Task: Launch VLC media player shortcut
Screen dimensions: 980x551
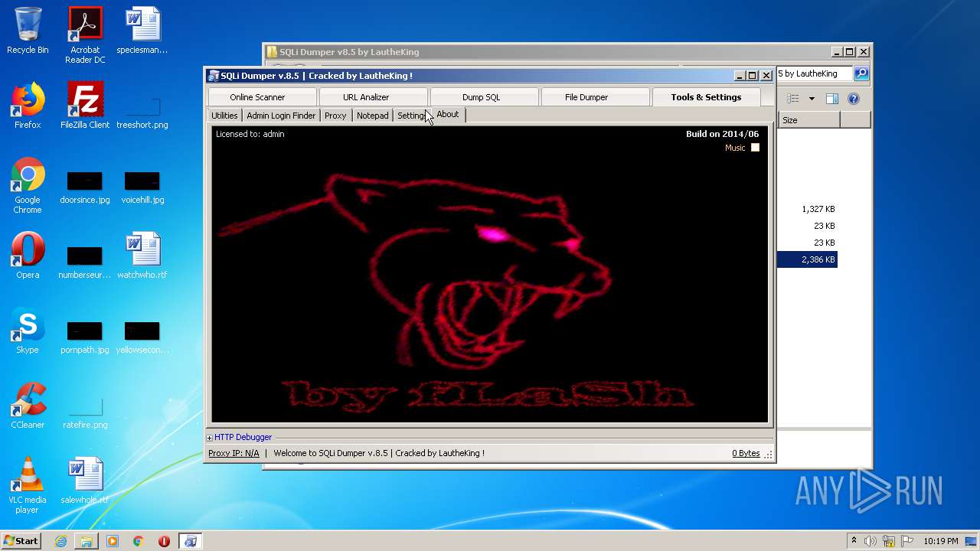Action: click(x=28, y=486)
